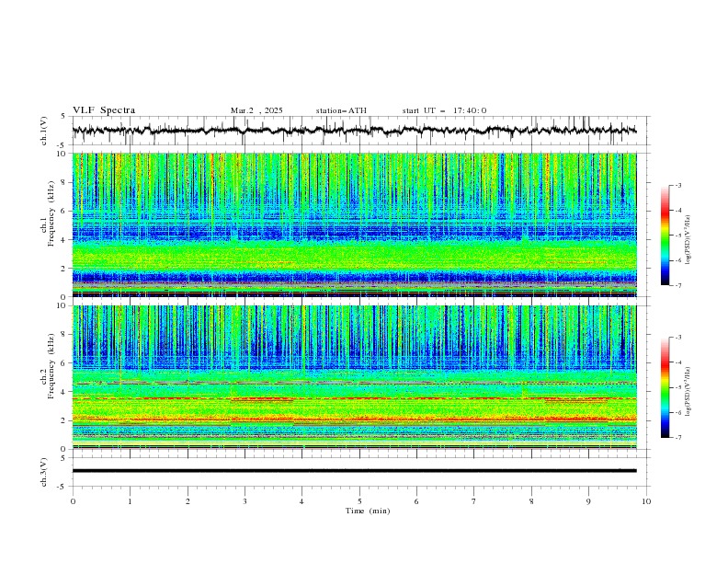The height and width of the screenshot is (563, 728).
Task: Click the 'ch.3(V)' axis label
Action: [x=43, y=472]
